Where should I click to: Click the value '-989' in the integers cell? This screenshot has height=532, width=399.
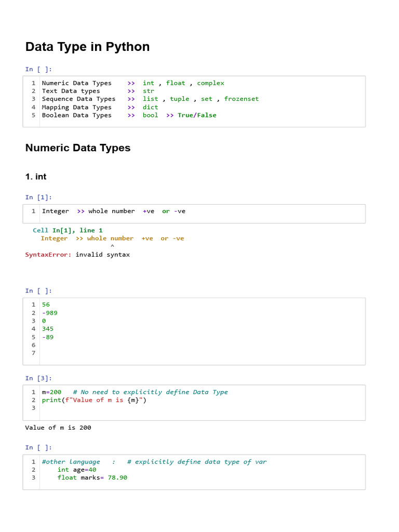tap(49, 313)
